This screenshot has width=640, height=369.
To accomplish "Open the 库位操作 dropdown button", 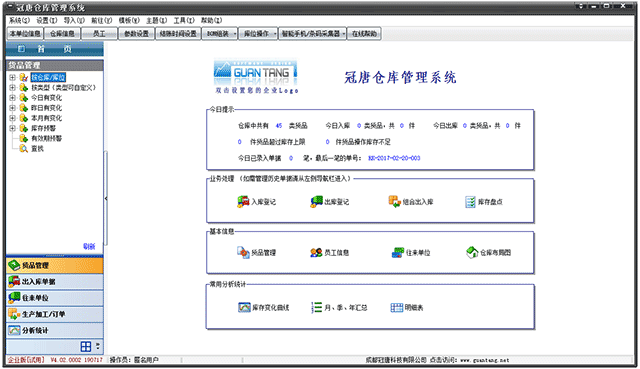I will [258, 33].
